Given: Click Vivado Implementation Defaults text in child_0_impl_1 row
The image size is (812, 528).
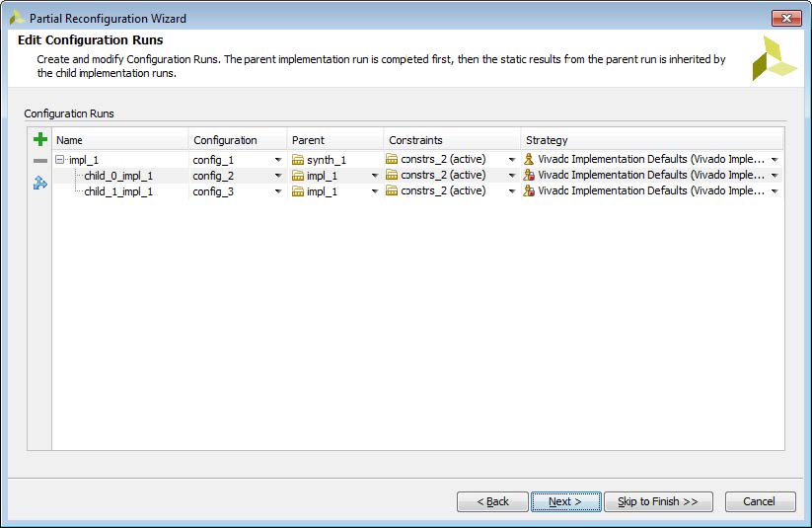Looking at the screenshot, I should (651, 175).
